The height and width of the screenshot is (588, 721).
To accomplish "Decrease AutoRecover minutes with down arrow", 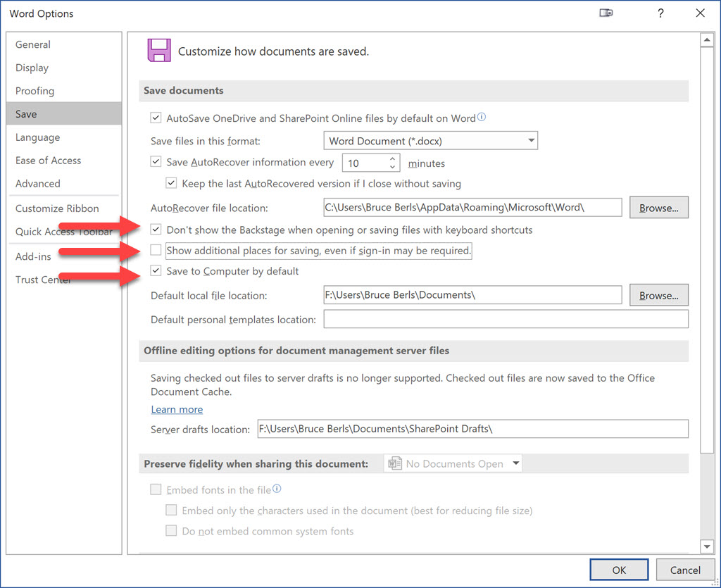I will point(392,167).
